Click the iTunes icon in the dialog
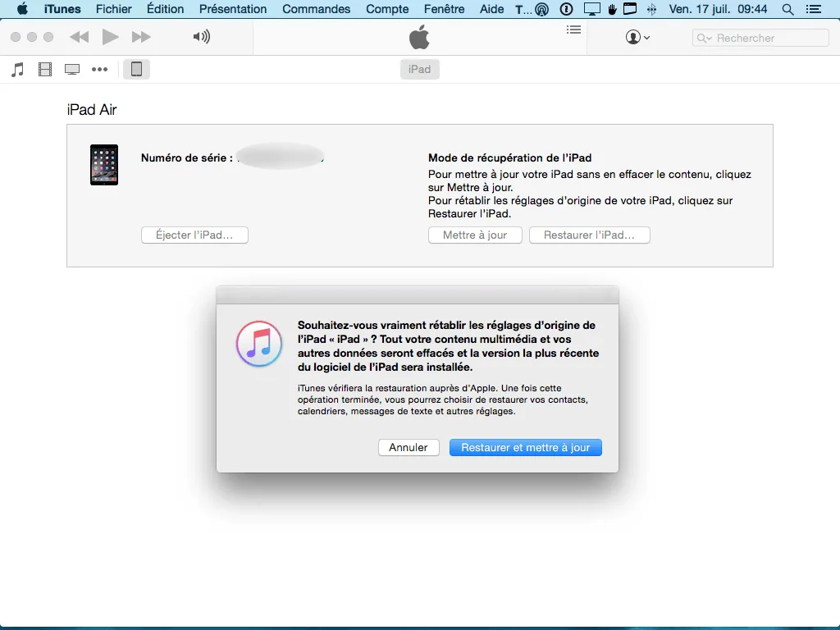This screenshot has height=630, width=840. 259,344
